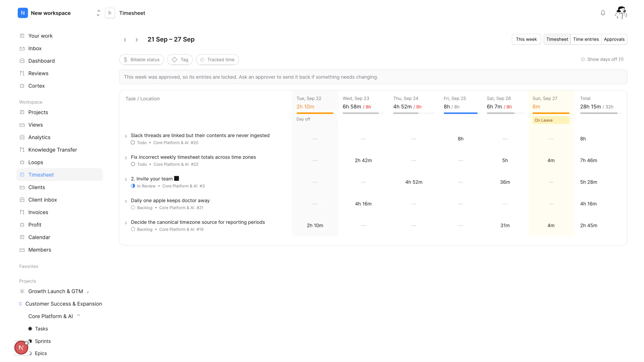Toggle Show days off (1)
This screenshot has height=362, width=644.
pos(602,59)
